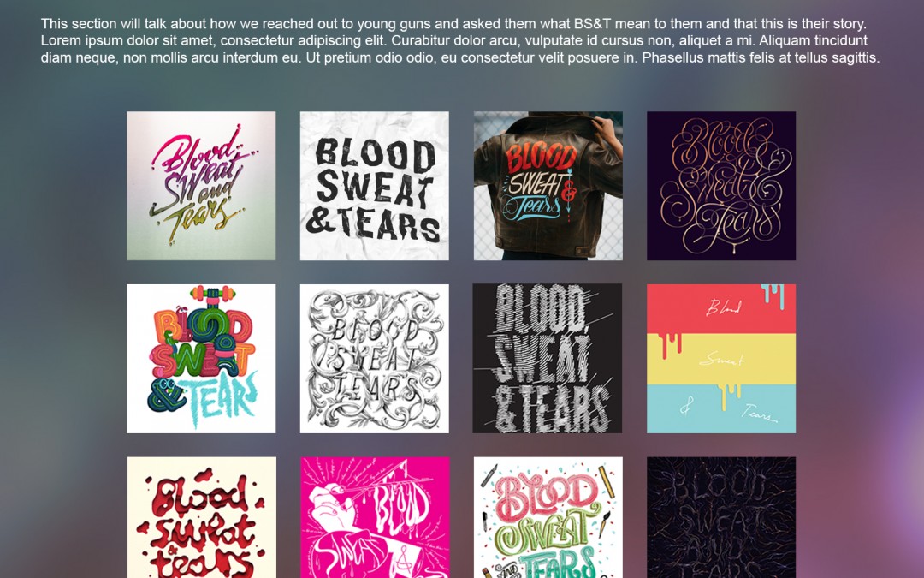Click the red BLOOD word on the jacket

point(541,158)
